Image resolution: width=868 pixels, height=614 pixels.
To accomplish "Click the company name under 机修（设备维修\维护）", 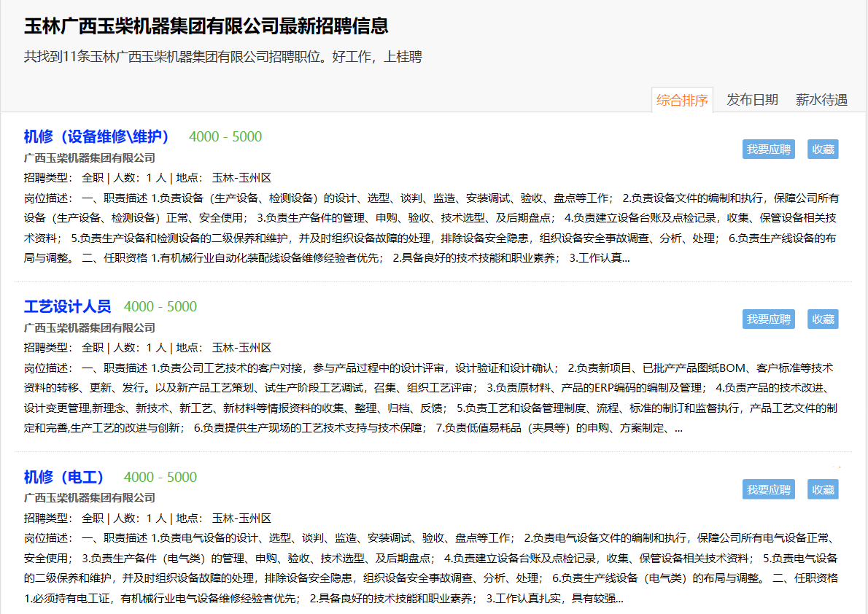I will pos(90,158).
